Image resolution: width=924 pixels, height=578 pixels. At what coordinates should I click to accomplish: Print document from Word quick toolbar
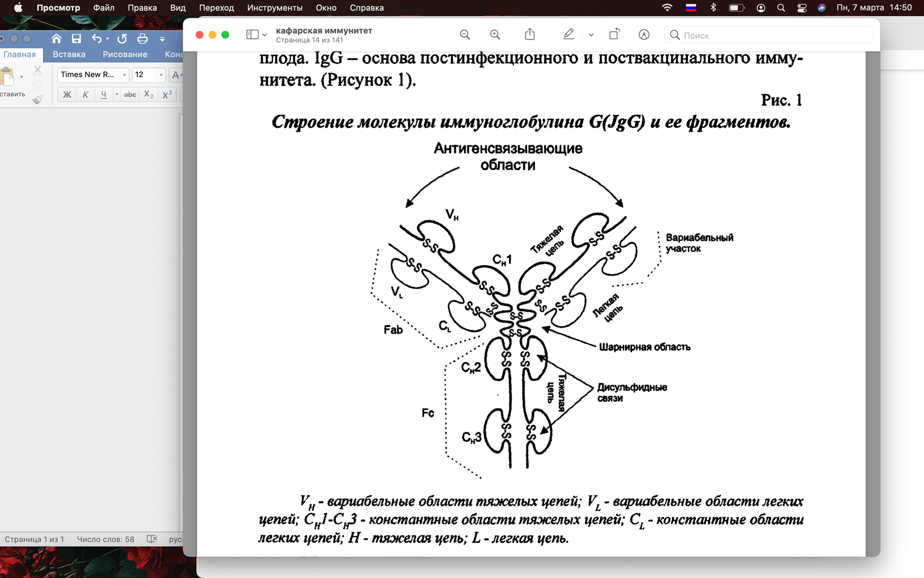(142, 39)
